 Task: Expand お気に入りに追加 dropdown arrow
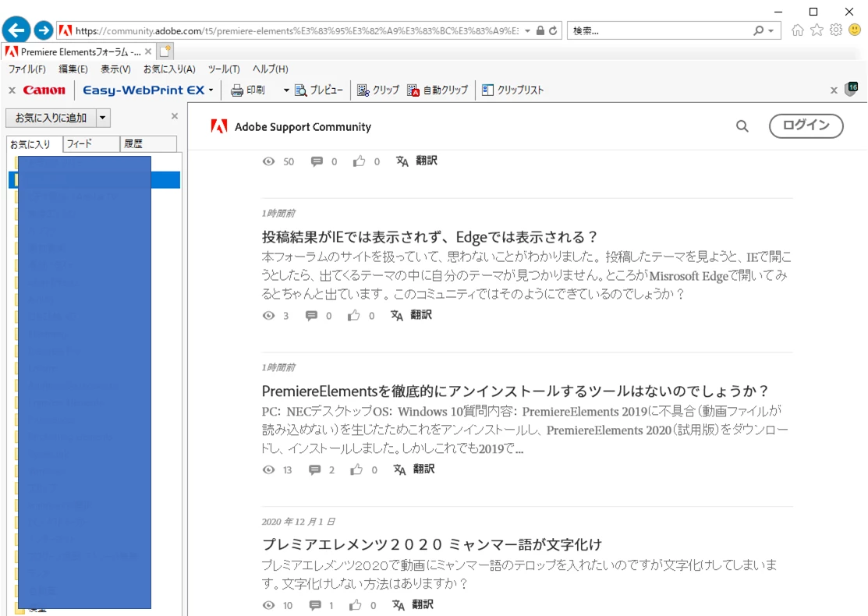point(103,118)
